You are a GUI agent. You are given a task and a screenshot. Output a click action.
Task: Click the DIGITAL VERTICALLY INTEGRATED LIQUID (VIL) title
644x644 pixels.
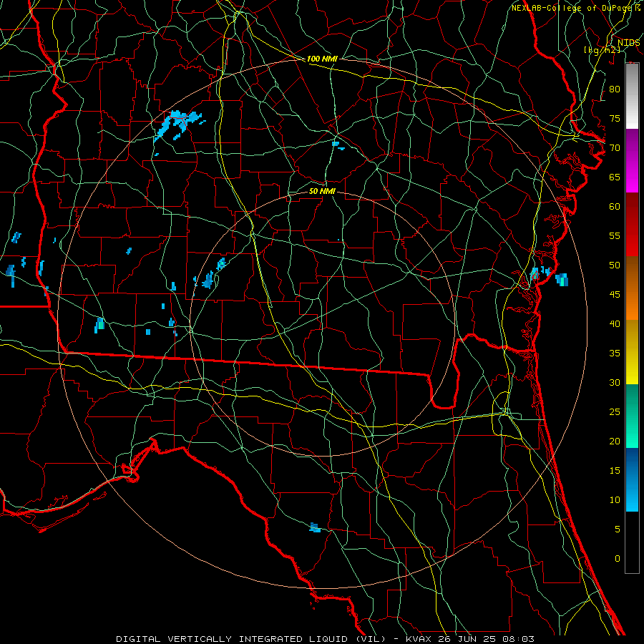[x=253, y=639]
